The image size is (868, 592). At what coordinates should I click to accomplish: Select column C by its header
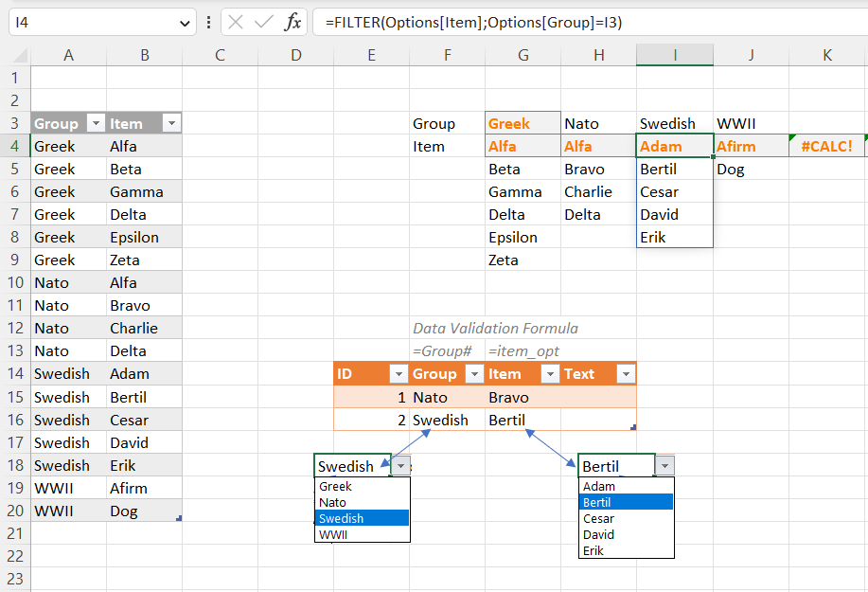click(221, 55)
